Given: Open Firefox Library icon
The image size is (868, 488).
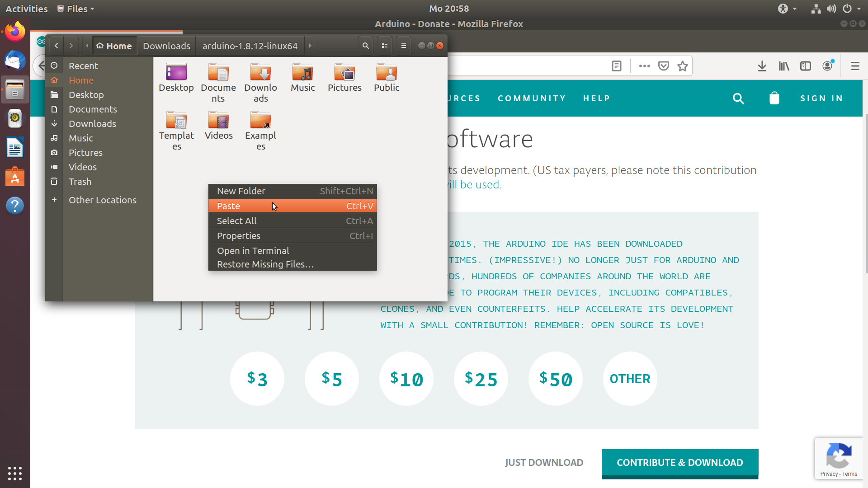Looking at the screenshot, I should pos(784,66).
